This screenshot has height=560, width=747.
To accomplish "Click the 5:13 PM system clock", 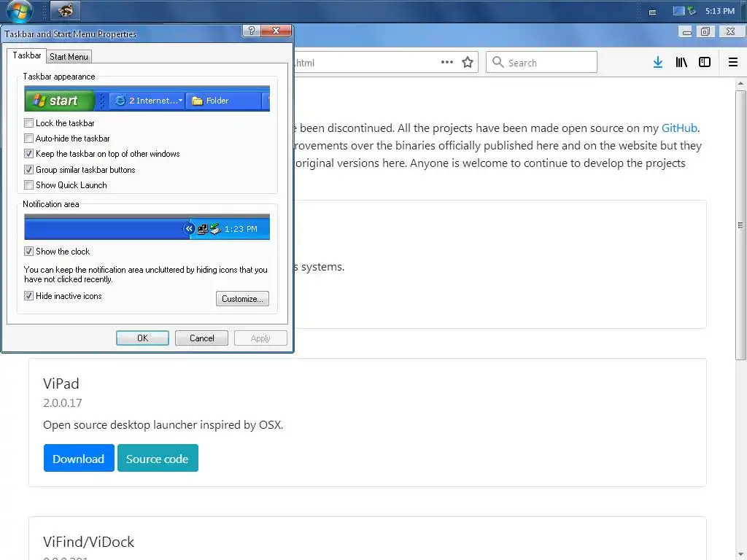I will tap(720, 10).
